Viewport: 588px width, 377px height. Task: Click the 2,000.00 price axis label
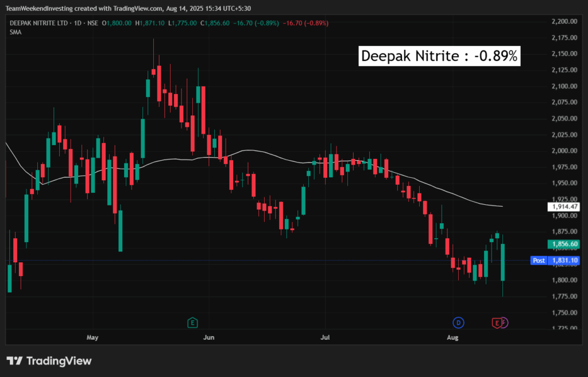(x=564, y=151)
